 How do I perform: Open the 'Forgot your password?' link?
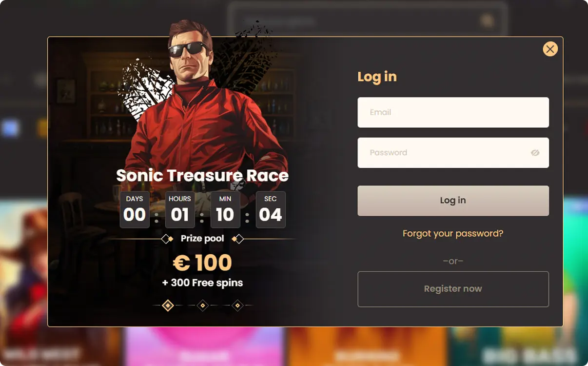coord(452,233)
